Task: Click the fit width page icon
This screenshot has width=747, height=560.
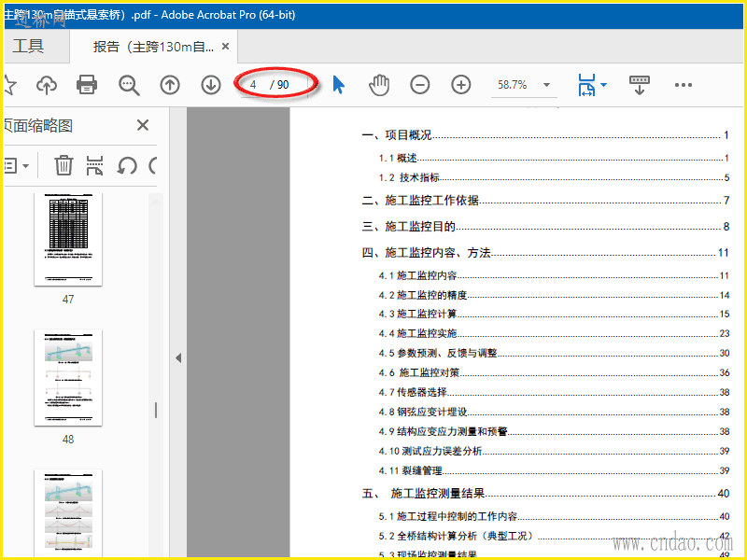Action: coord(586,85)
